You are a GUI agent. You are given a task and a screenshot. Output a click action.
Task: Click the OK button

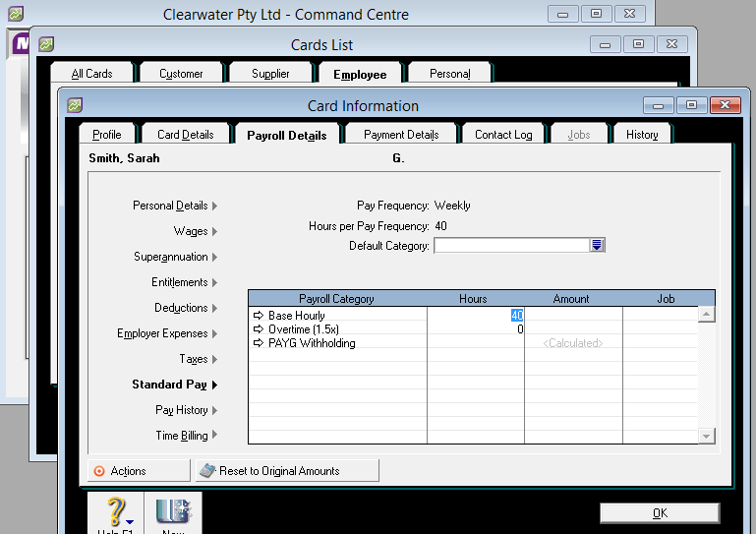pos(660,512)
